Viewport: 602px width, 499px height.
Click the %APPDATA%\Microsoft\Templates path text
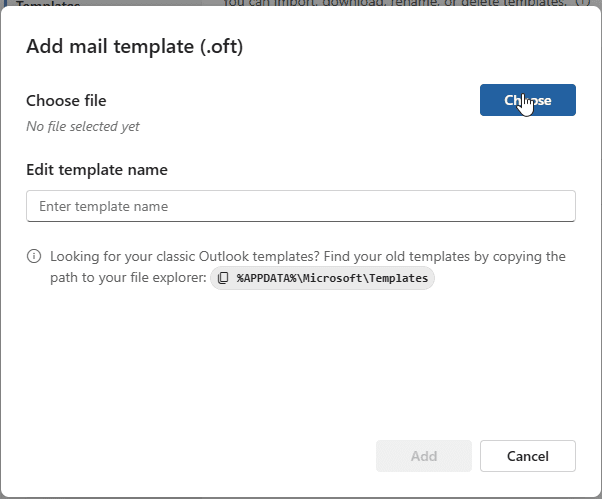[x=332, y=278]
